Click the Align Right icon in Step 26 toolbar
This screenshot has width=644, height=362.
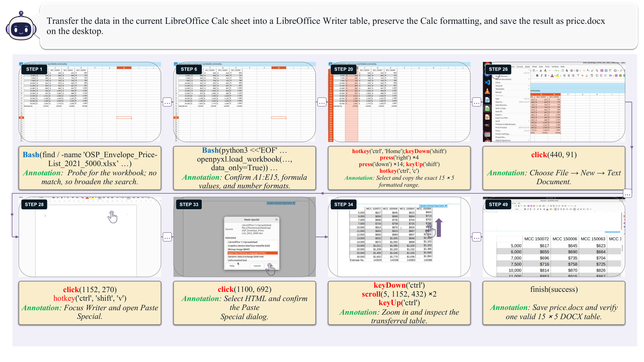tap(573, 76)
